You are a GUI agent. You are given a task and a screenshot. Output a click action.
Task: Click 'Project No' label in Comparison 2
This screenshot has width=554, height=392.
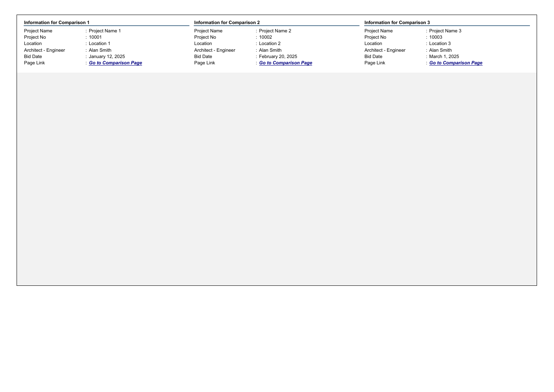pos(205,38)
